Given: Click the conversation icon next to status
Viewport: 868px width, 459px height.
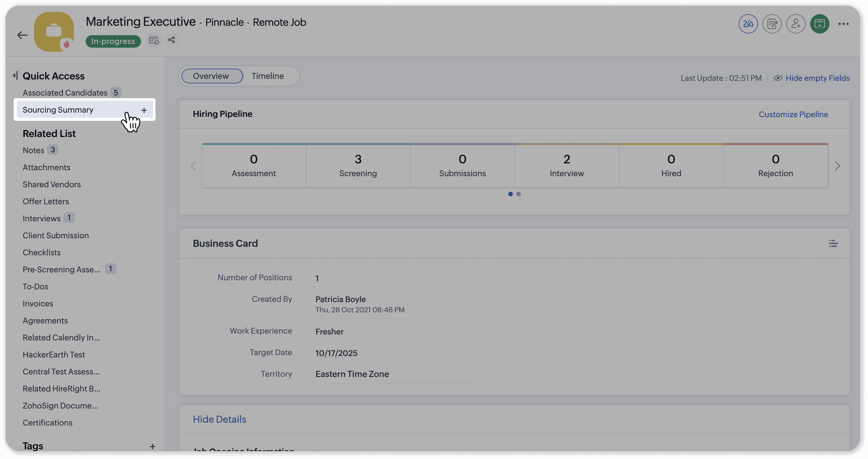Looking at the screenshot, I should [x=154, y=41].
